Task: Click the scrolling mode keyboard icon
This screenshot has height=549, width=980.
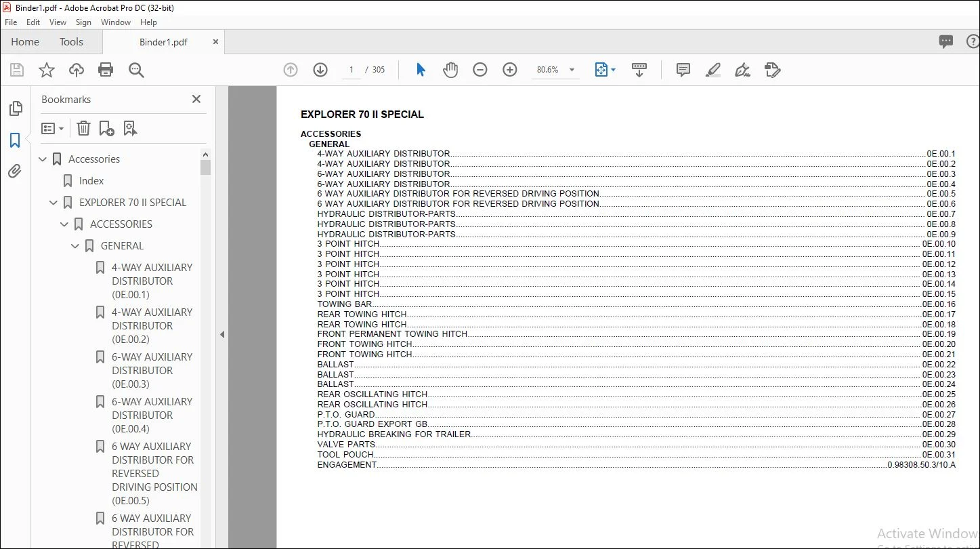Action: pos(639,70)
